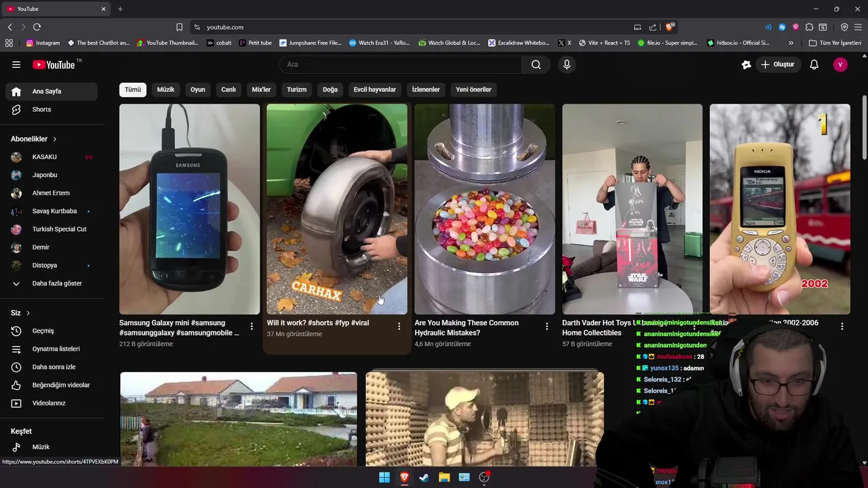The width and height of the screenshot is (868, 488).
Task: Expand the Abonelikler section chevron
Action: [x=54, y=139]
